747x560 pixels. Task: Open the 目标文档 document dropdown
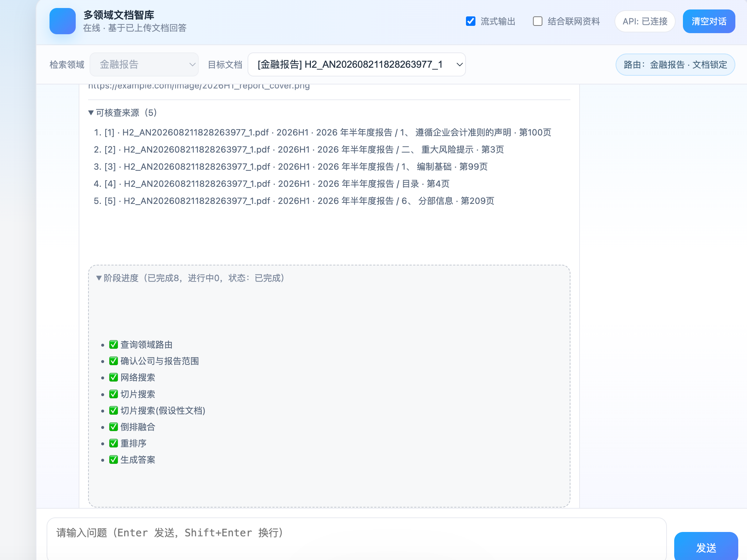point(357,64)
